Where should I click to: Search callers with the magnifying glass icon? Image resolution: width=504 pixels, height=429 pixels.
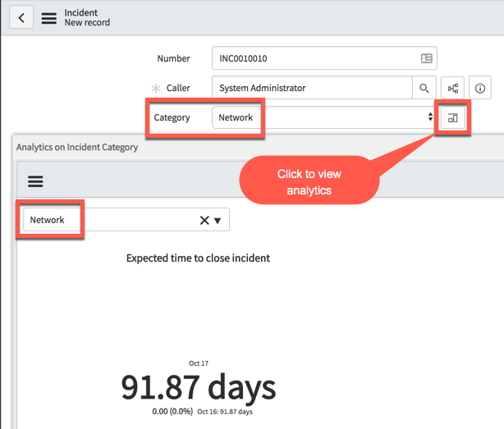point(424,88)
